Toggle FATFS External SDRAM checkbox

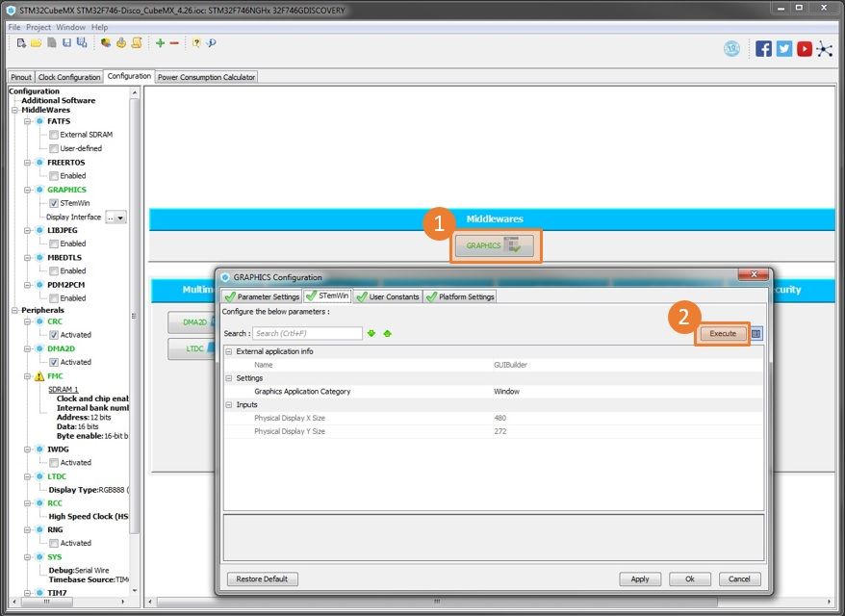(54, 135)
